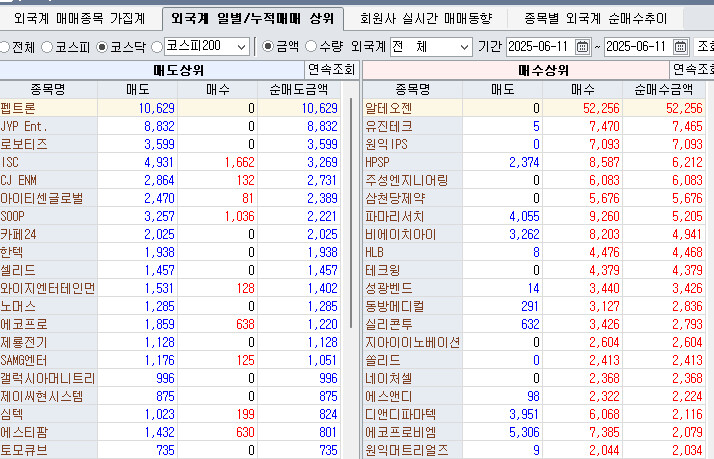Select 제룡전기 stock name

click(x=24, y=342)
